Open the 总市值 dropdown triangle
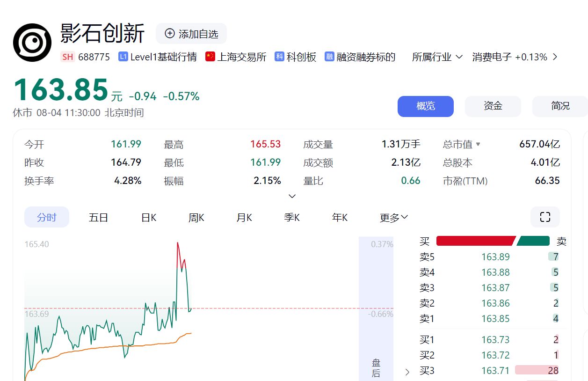Viewport: 588px width, 381px height. [x=478, y=145]
